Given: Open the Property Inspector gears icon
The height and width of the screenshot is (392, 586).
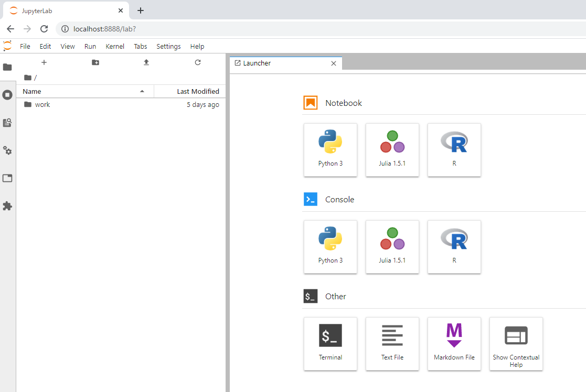Looking at the screenshot, I should click(x=7, y=150).
